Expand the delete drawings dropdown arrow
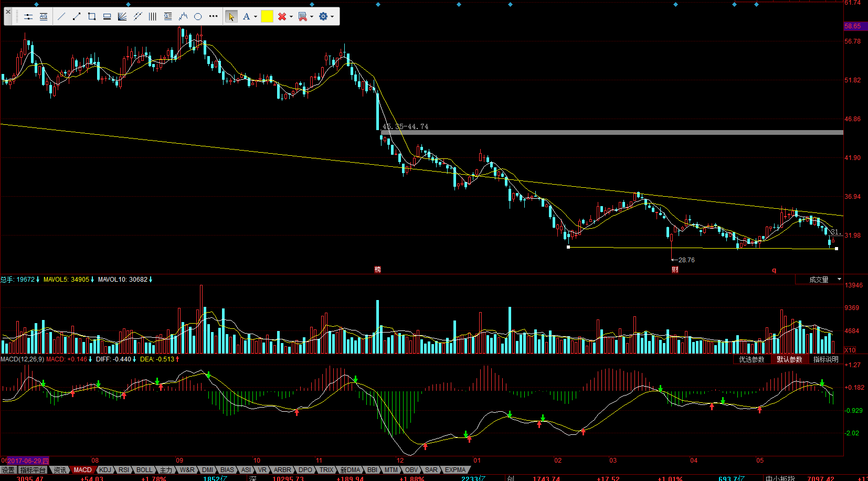868x481 pixels. point(291,17)
